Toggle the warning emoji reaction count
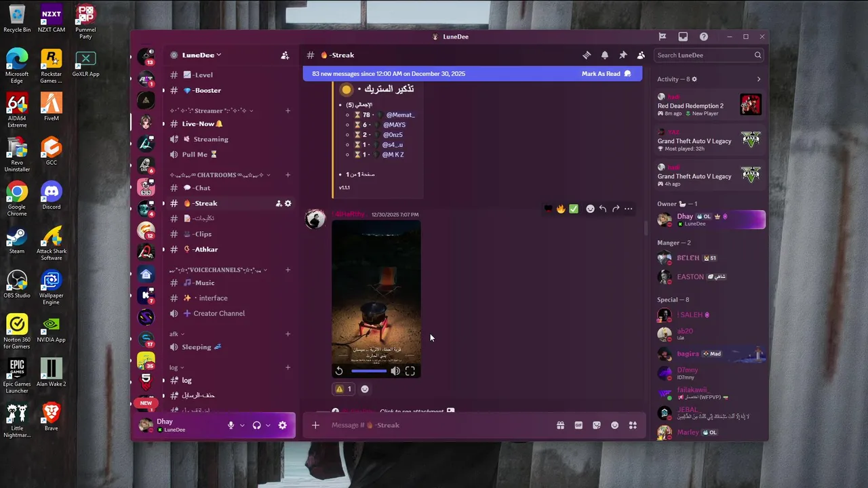 [x=344, y=389]
